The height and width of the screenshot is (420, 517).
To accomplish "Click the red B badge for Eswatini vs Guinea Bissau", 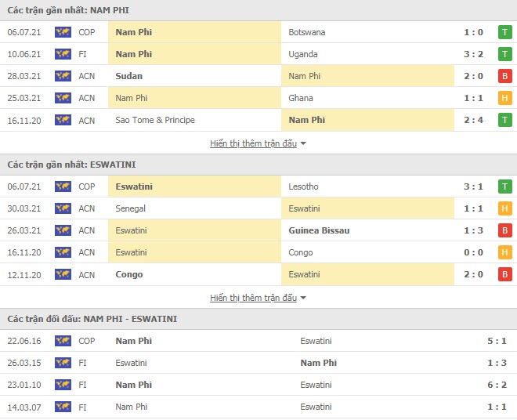I will [504, 230].
